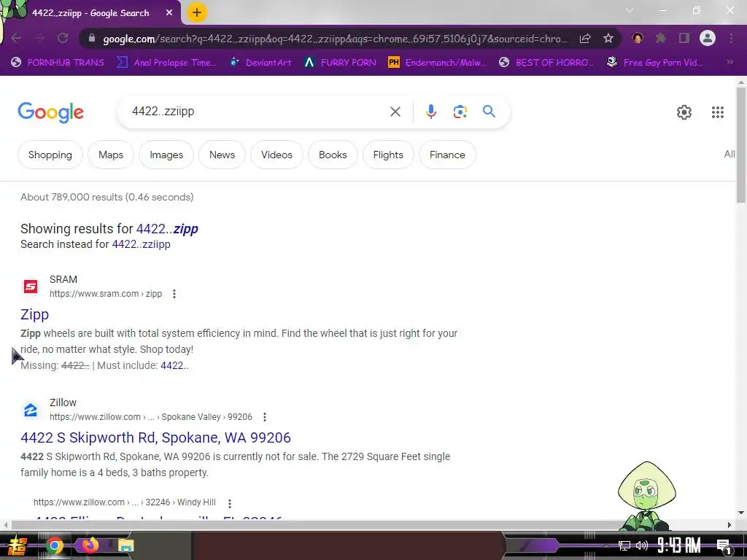Open the volume control in tray
The height and width of the screenshot is (560, 747).
(642, 545)
